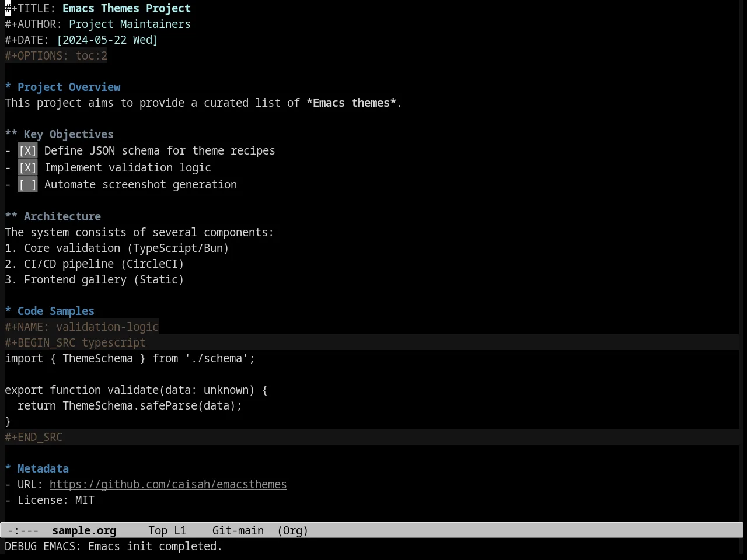The image size is (747, 560).
Task: Click the 'Metadata' heading text
Action: point(43,469)
